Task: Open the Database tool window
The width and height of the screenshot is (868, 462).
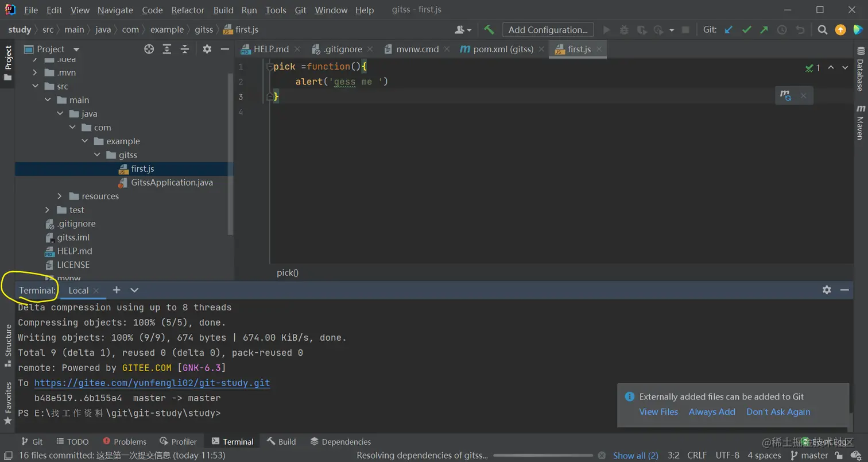Action: 860,70
